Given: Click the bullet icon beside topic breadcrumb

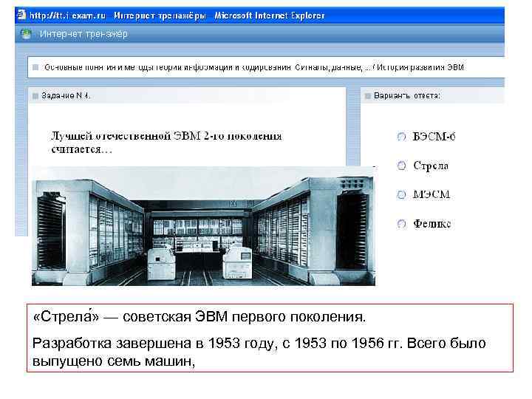Looking at the screenshot, I should pyautogui.click(x=35, y=67).
